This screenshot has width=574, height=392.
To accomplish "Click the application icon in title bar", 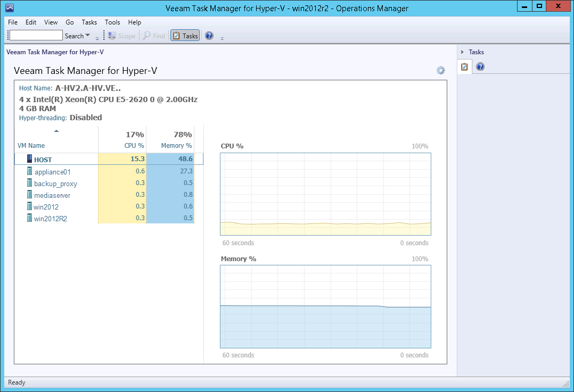I will pos(10,7).
